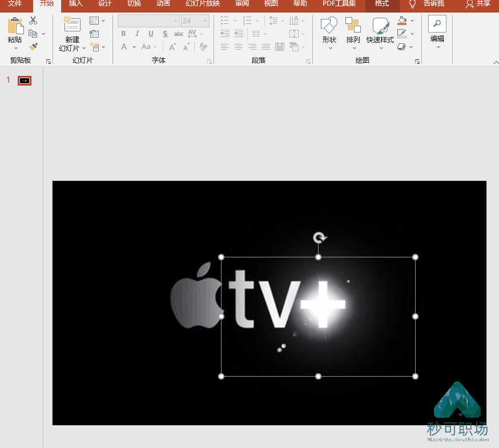Expand the Copy dropdown arrow

pos(43,34)
